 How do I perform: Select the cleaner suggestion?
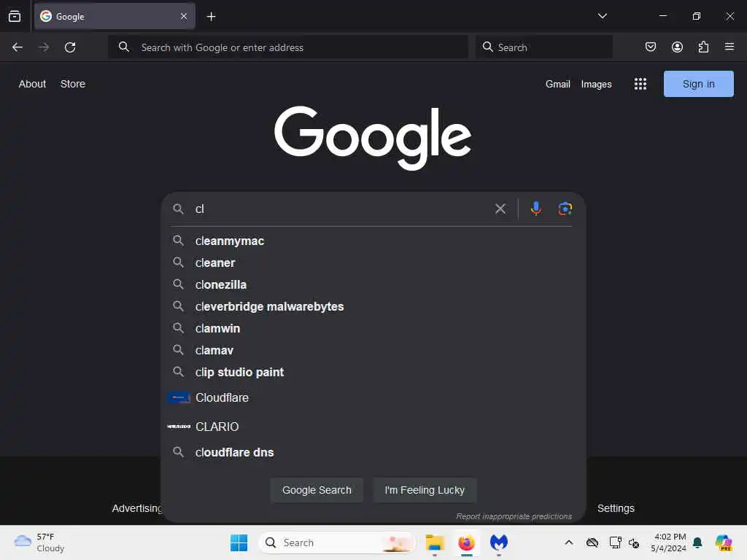pos(373,262)
